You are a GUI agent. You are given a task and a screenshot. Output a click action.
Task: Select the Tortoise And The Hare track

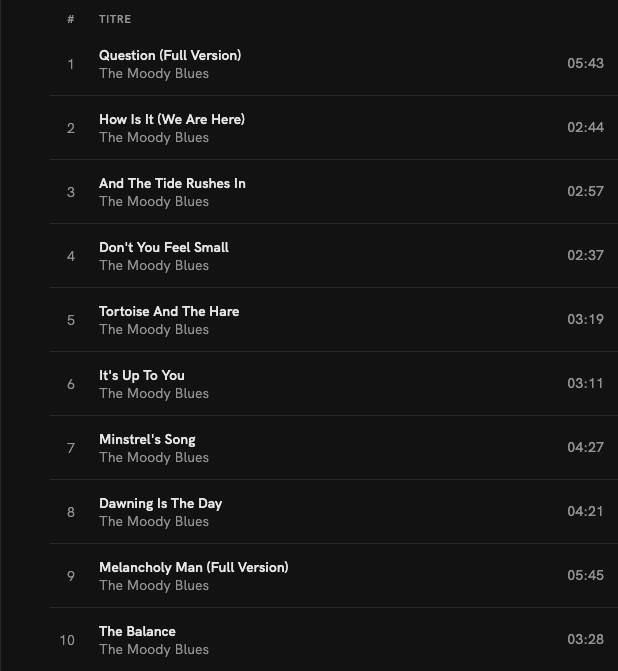(x=169, y=311)
